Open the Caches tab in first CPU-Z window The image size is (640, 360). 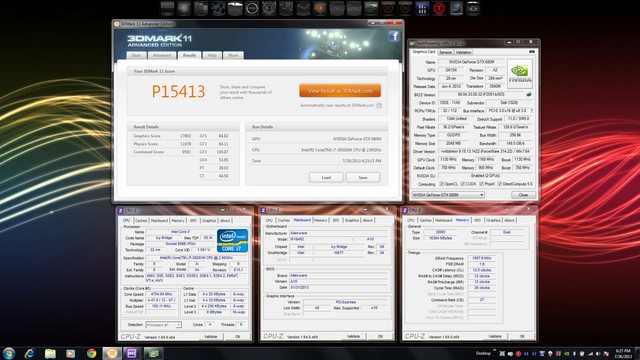[141, 220]
